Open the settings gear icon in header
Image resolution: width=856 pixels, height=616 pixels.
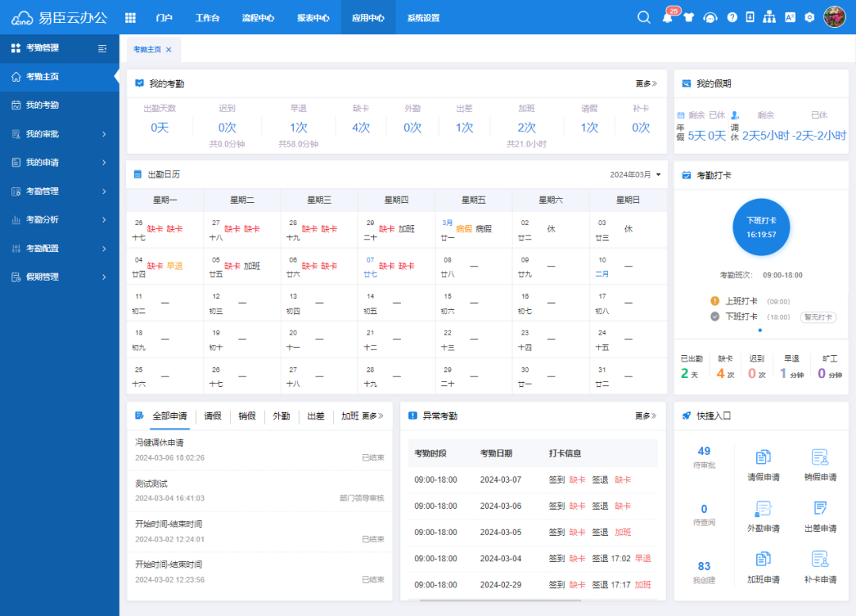click(x=809, y=17)
